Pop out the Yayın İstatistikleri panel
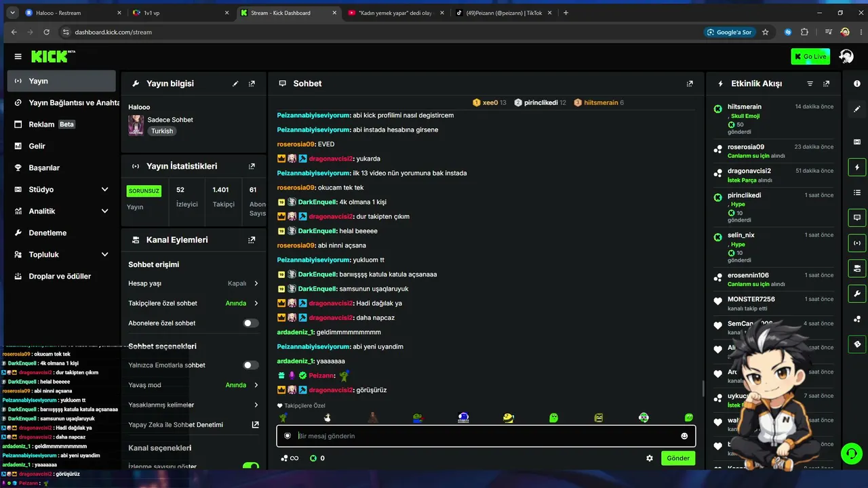The width and height of the screenshot is (868, 488). pyautogui.click(x=252, y=166)
